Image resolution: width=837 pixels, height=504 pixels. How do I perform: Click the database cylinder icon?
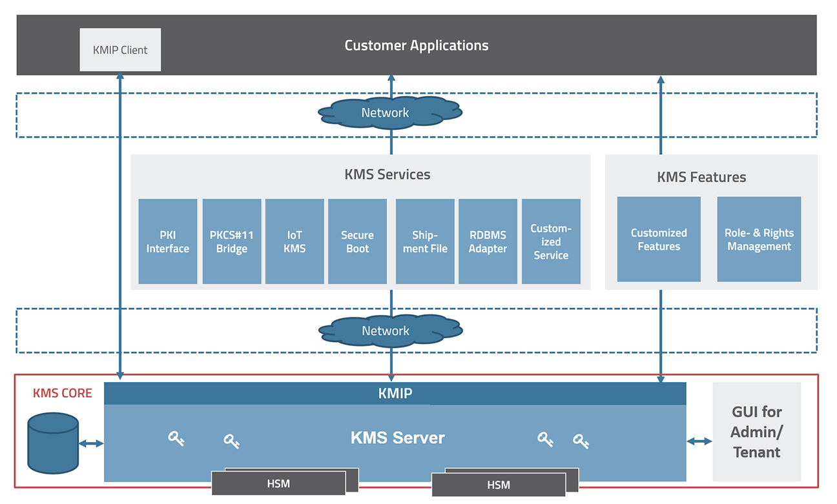[53, 443]
